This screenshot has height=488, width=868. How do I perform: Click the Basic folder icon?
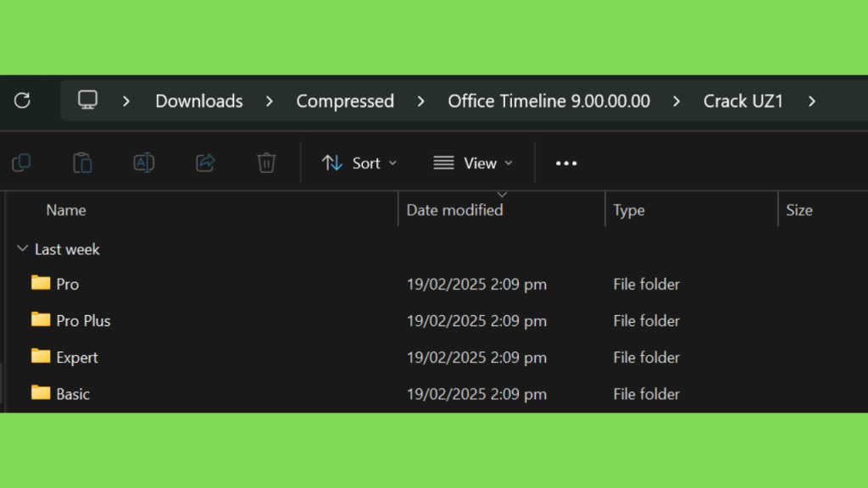(41, 392)
